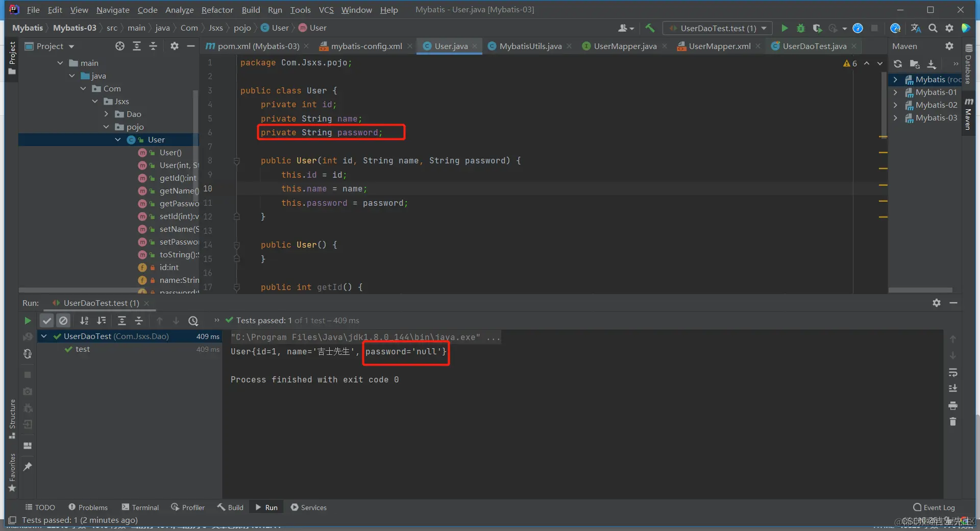Select the test result row

(x=129, y=349)
